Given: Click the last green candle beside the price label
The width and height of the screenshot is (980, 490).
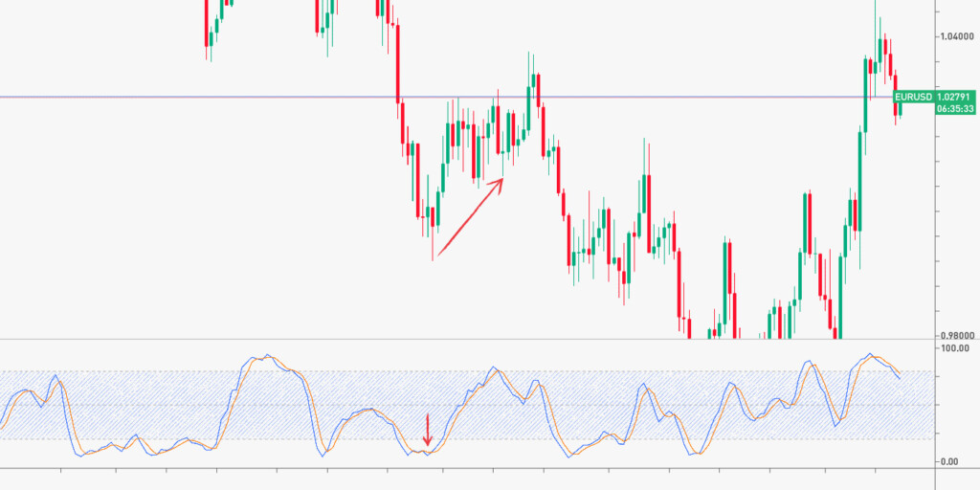Looking at the screenshot, I should pos(901,110).
